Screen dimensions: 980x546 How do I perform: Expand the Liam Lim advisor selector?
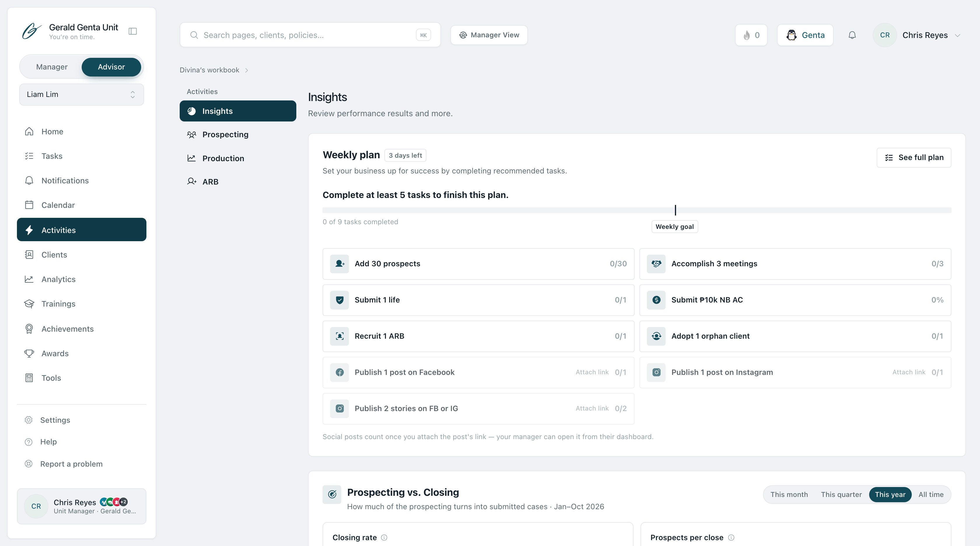coord(81,94)
